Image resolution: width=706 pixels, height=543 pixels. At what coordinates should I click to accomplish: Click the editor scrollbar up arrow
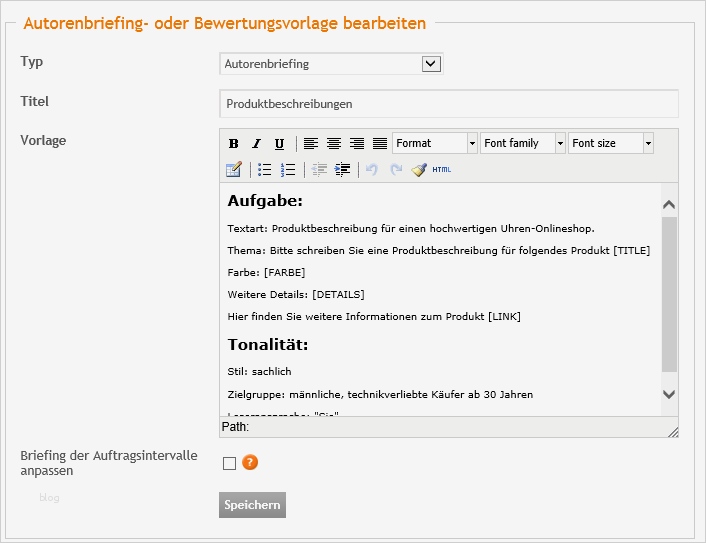pyautogui.click(x=669, y=205)
